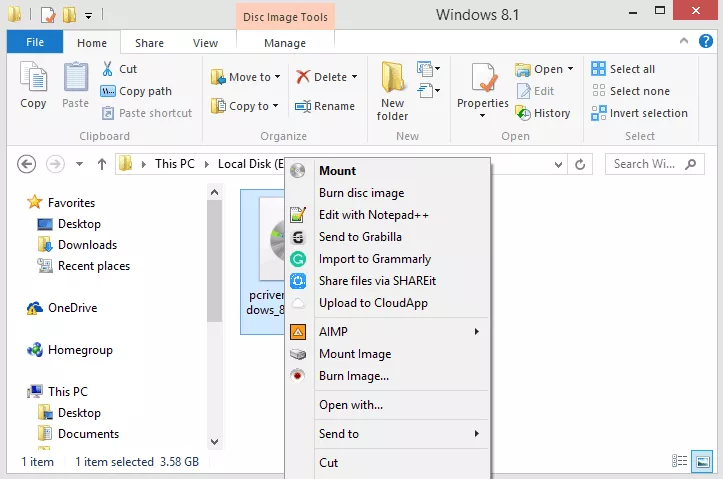The height and width of the screenshot is (479, 723).
Task: Expand the Properties dropdown arrow
Action: coord(482,115)
